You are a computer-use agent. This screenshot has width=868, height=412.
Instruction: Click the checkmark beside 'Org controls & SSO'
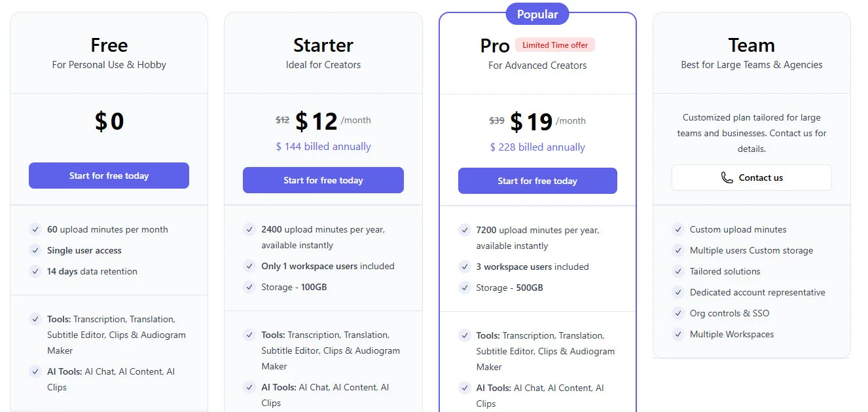click(x=678, y=313)
